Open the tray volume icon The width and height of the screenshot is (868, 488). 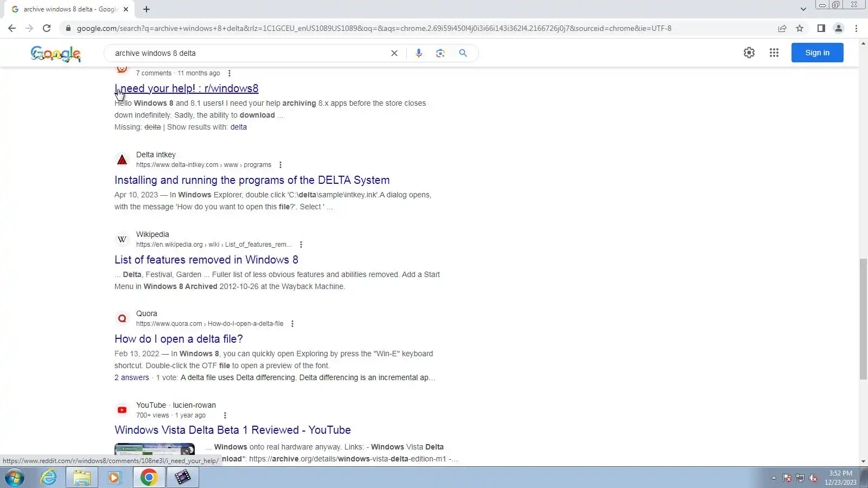coord(813,478)
